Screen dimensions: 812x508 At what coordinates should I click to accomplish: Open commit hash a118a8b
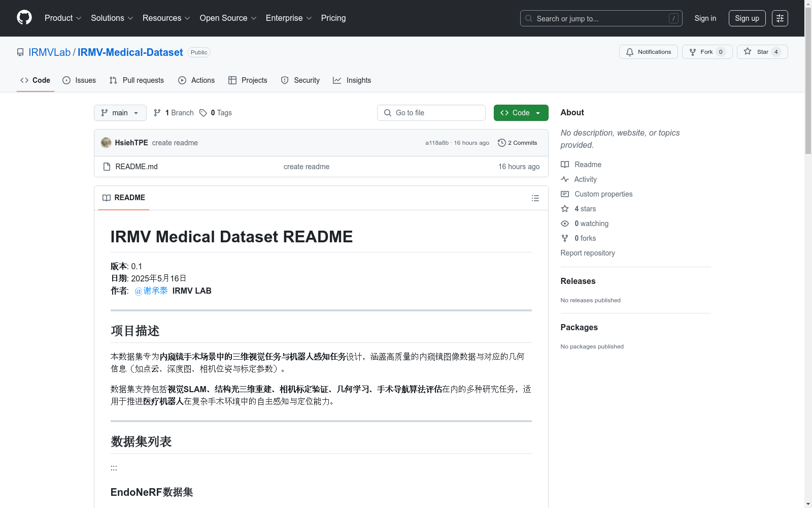437,143
